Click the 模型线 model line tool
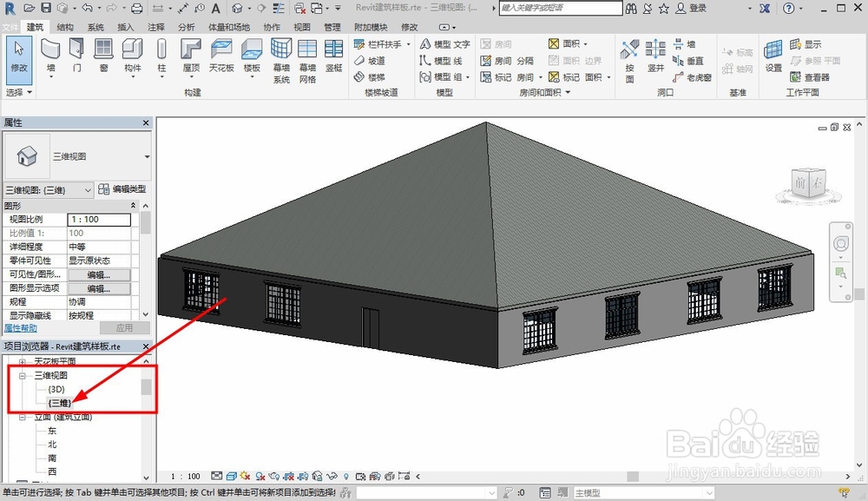The height and width of the screenshot is (501, 868). pyautogui.click(x=441, y=61)
